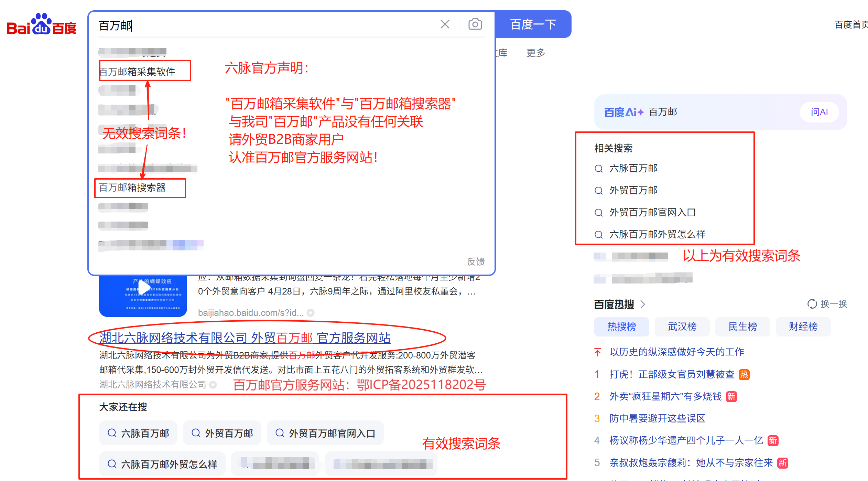This screenshot has width=868, height=481.
Task: Click 六脉百万邮 chip under 大家还在搜
Action: (138, 433)
